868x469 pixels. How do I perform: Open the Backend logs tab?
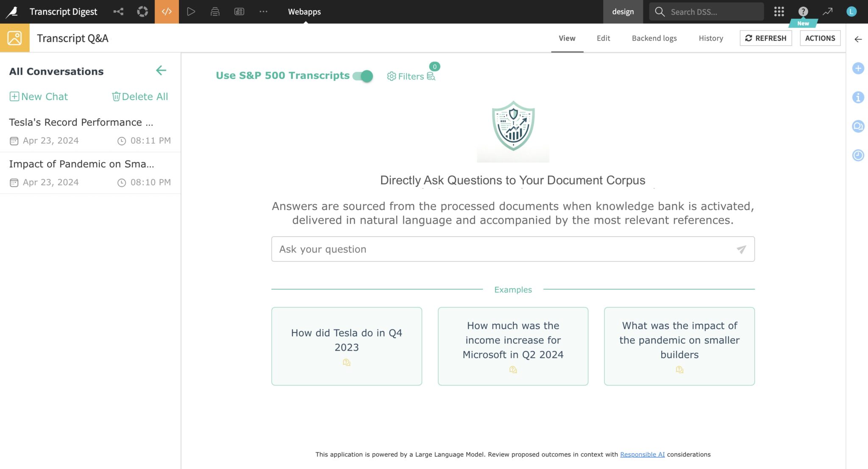pyautogui.click(x=654, y=38)
